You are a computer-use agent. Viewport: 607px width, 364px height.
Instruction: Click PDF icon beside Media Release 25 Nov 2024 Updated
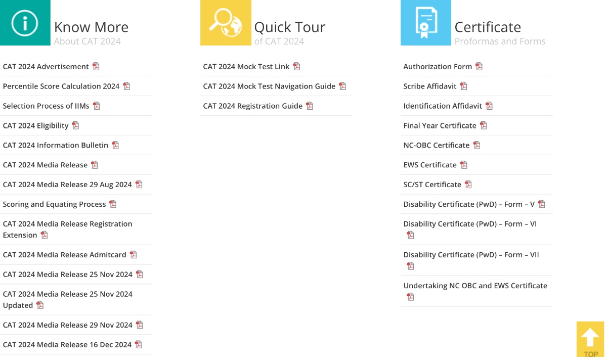coord(40,305)
